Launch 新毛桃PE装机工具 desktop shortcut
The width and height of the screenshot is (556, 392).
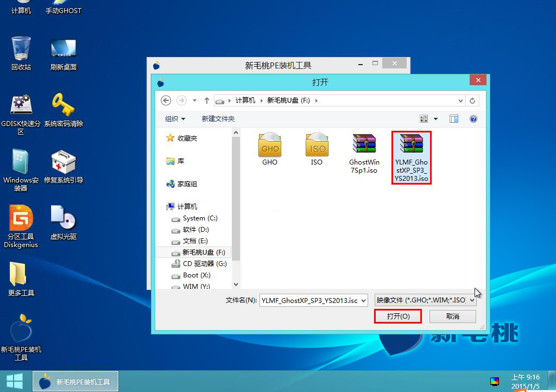click(21, 337)
